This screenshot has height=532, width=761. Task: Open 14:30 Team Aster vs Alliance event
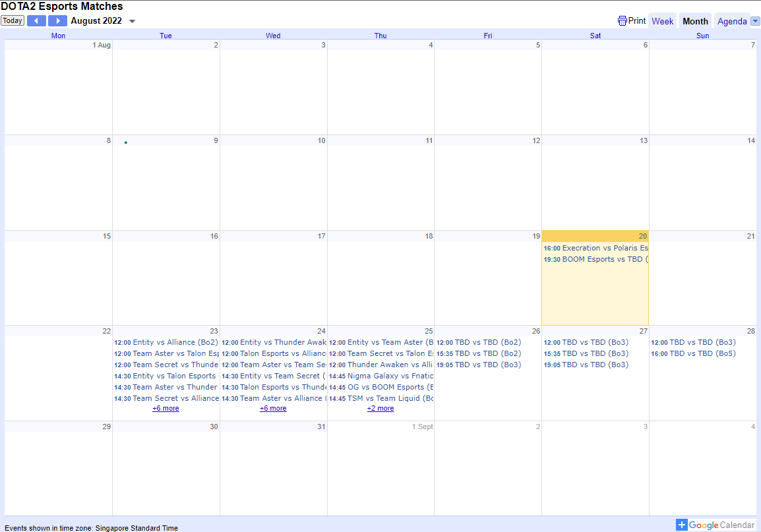[274, 398]
